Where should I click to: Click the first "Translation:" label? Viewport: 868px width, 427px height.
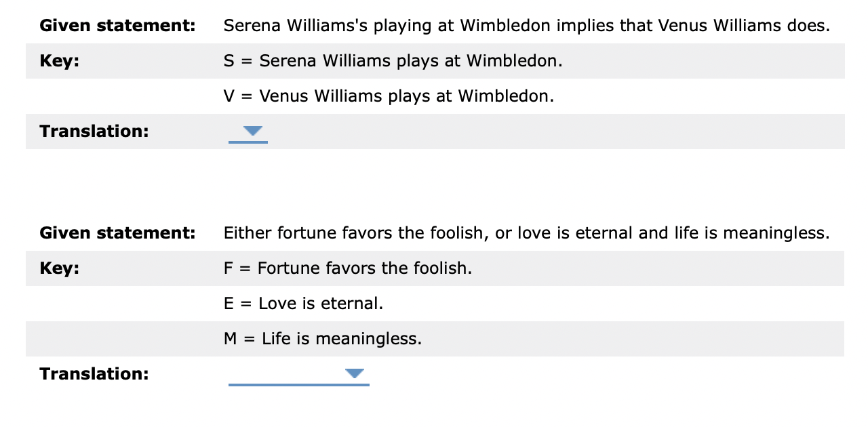coord(94,131)
